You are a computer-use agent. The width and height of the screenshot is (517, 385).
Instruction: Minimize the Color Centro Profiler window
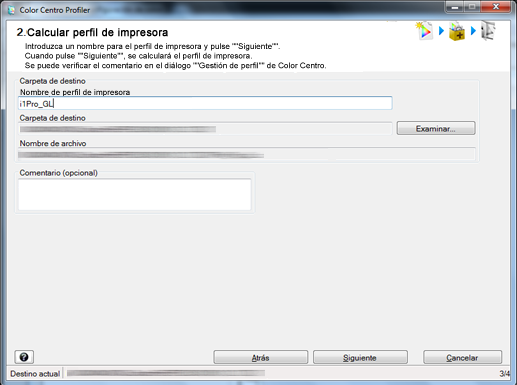click(x=455, y=7)
